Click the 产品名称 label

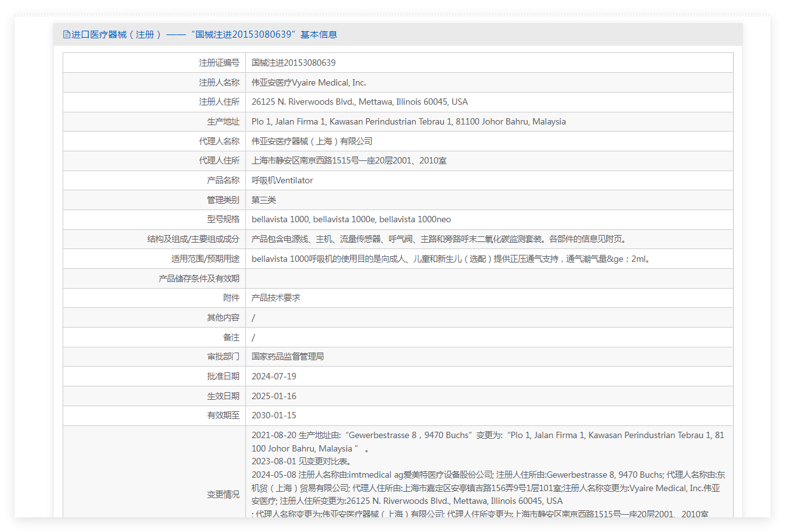(x=223, y=181)
